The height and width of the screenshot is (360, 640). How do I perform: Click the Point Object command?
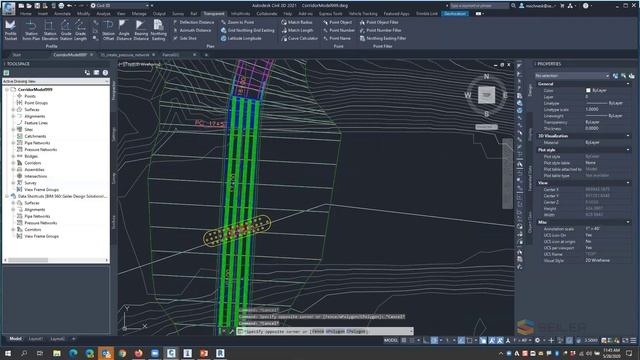coord(337,22)
